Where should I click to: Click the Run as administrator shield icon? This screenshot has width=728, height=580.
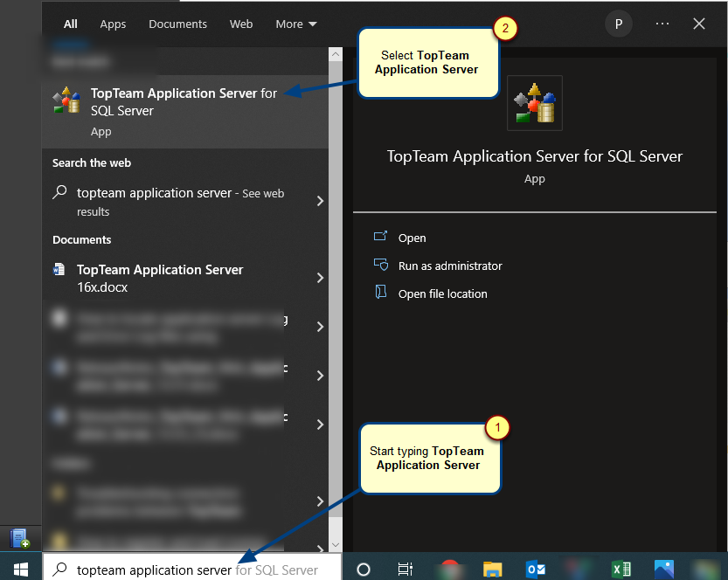381,265
